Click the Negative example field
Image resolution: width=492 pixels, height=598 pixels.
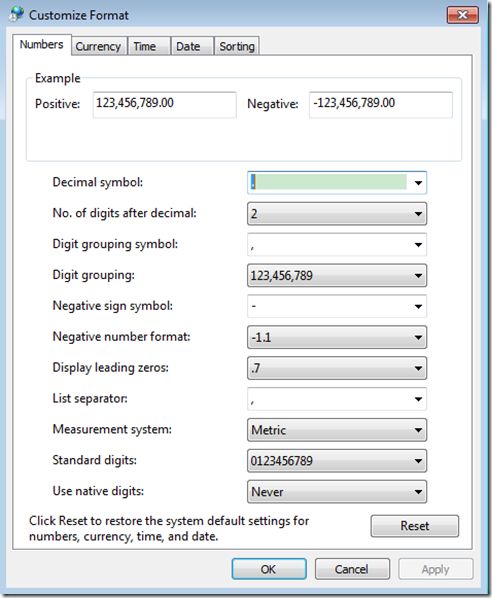[381, 104]
